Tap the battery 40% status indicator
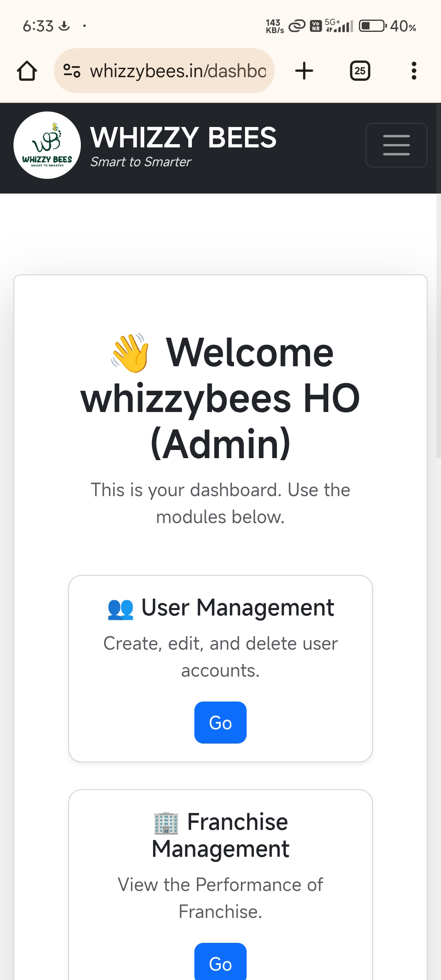This screenshot has height=980, width=441. [x=388, y=26]
